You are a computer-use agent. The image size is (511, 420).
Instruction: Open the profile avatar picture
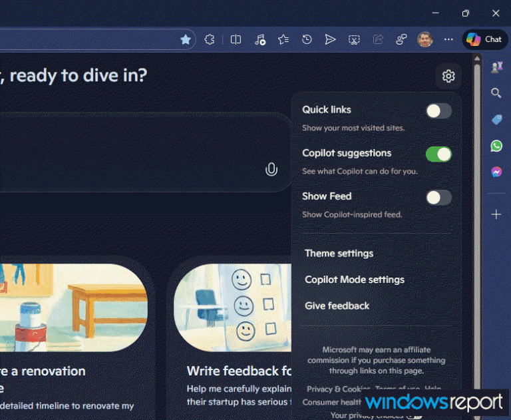pyautogui.click(x=425, y=40)
